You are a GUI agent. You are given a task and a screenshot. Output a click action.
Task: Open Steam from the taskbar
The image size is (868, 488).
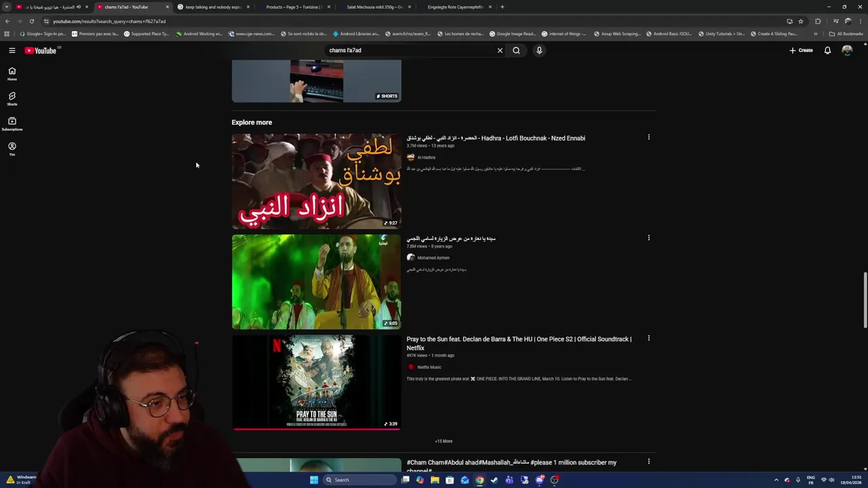point(494,480)
